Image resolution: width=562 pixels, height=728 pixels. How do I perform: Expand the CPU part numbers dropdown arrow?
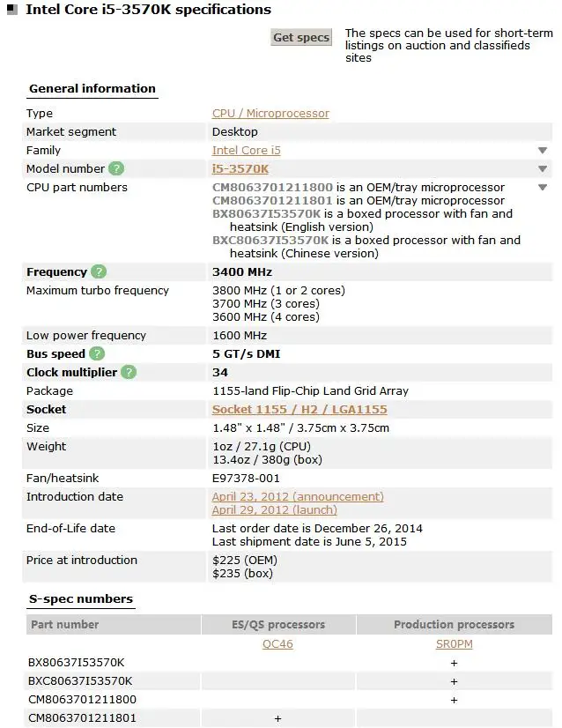coord(543,188)
